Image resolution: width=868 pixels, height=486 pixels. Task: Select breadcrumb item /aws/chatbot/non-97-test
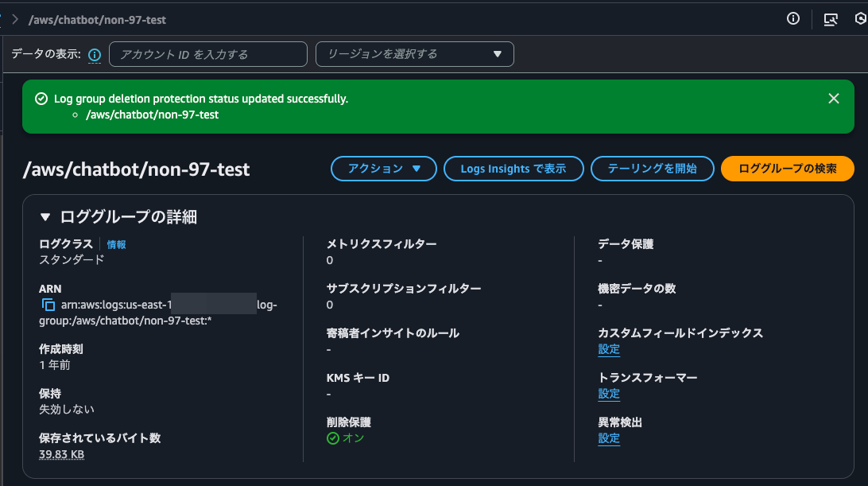(95, 18)
